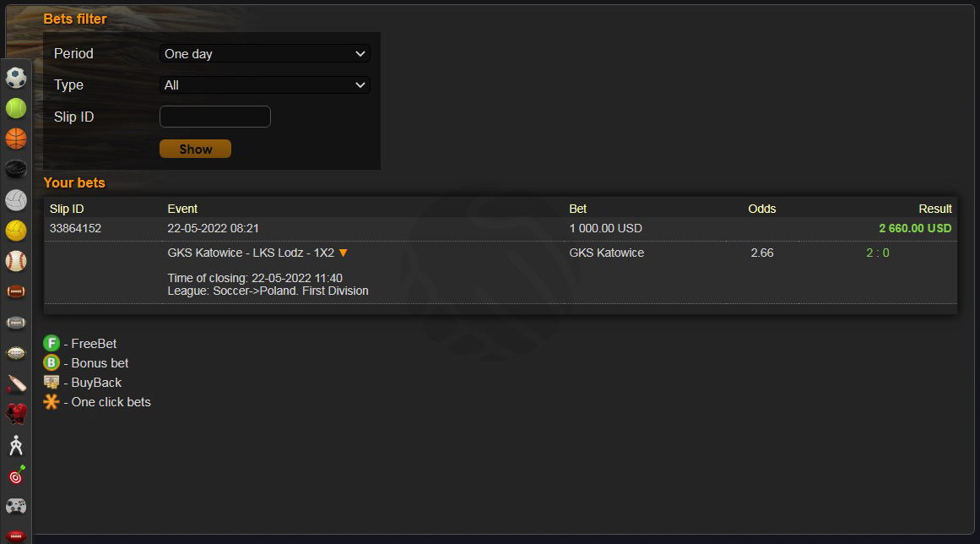Click the Slip ID input field
This screenshot has width=980, height=544.
click(x=215, y=117)
